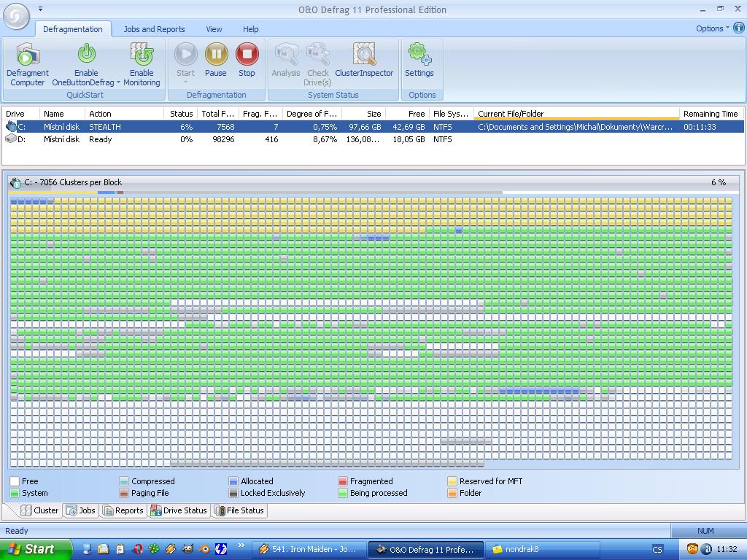The width and height of the screenshot is (747, 560).
Task: Sort by the Action column header
Action: tap(124, 114)
